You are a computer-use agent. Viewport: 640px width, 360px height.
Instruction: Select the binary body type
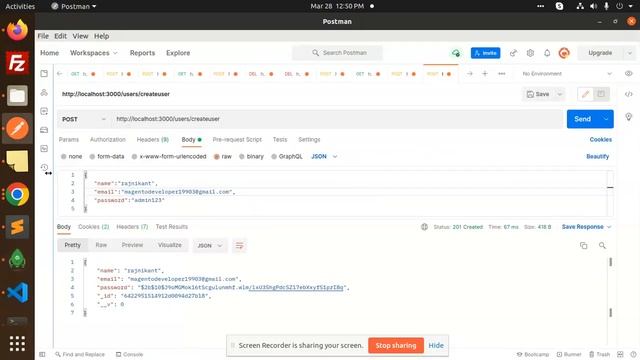(x=251, y=156)
